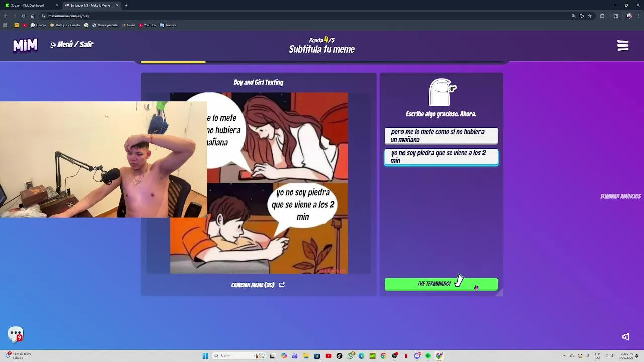Click Cambiar meme (20) to swap meme

pyautogui.click(x=253, y=285)
